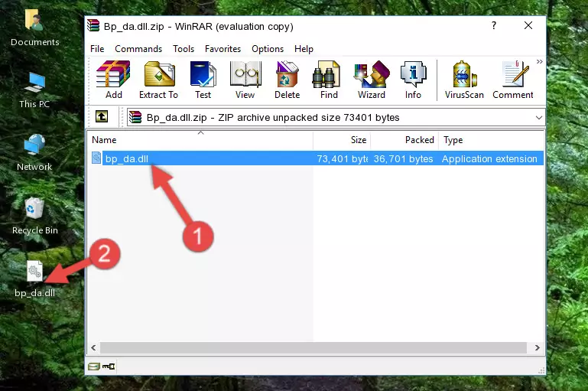Viewport: 588px width, 391px height.
Task: Open the File menu
Action: 97,49
